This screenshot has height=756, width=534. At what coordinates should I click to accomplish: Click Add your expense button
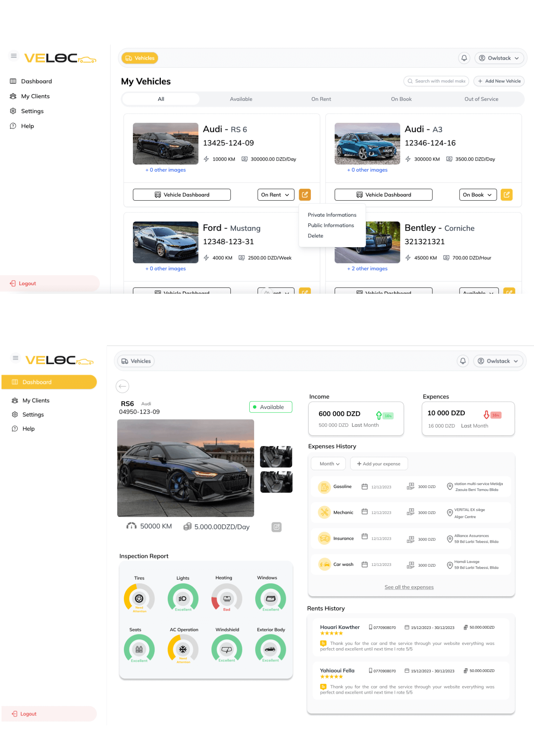coord(379,464)
